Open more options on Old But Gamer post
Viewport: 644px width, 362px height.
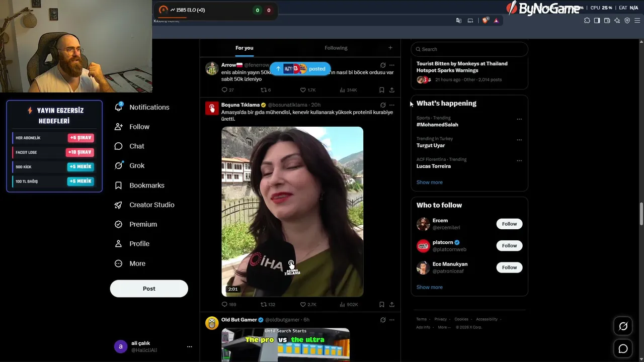[392, 320]
